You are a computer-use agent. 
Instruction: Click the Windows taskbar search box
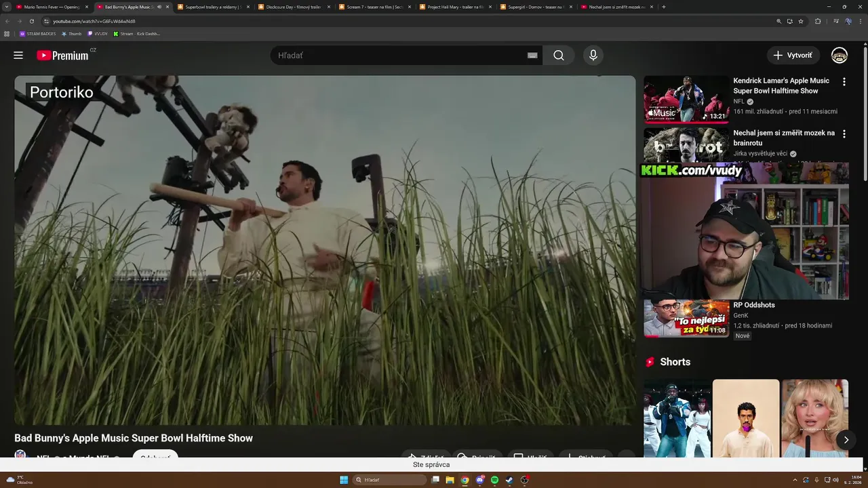click(x=390, y=480)
